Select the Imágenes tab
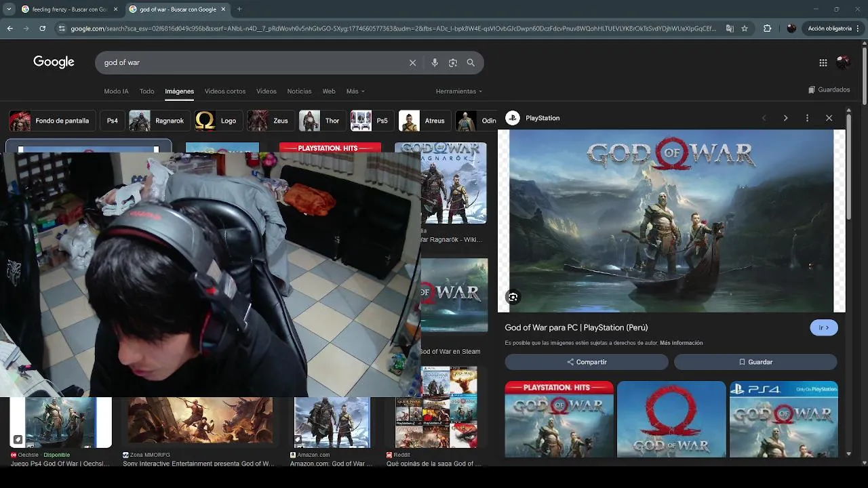This screenshot has width=868, height=488. click(x=180, y=91)
